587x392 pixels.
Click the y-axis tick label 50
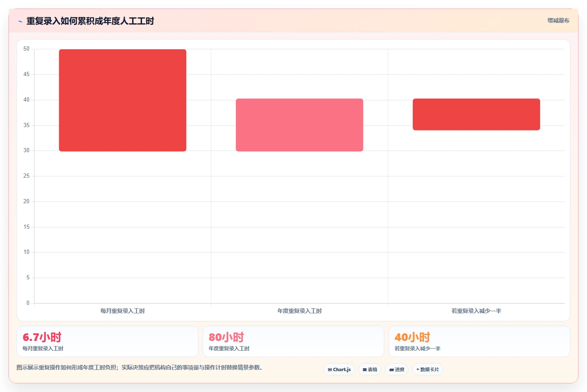(x=26, y=49)
